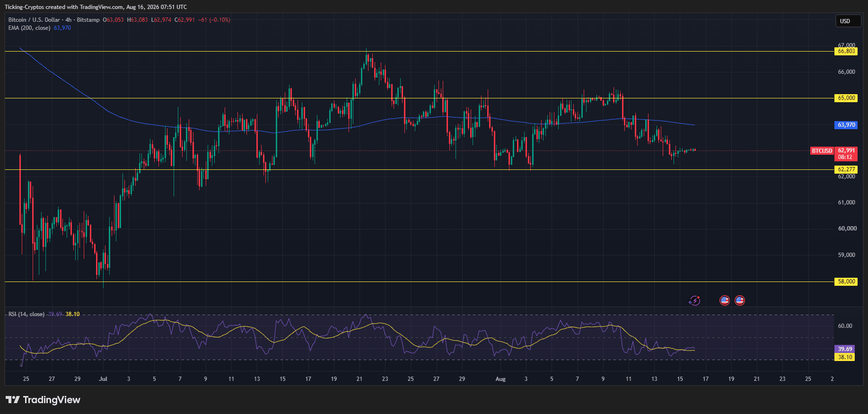Click the −61 (−0.10%) change value
The height and width of the screenshot is (414, 868).
pos(214,20)
